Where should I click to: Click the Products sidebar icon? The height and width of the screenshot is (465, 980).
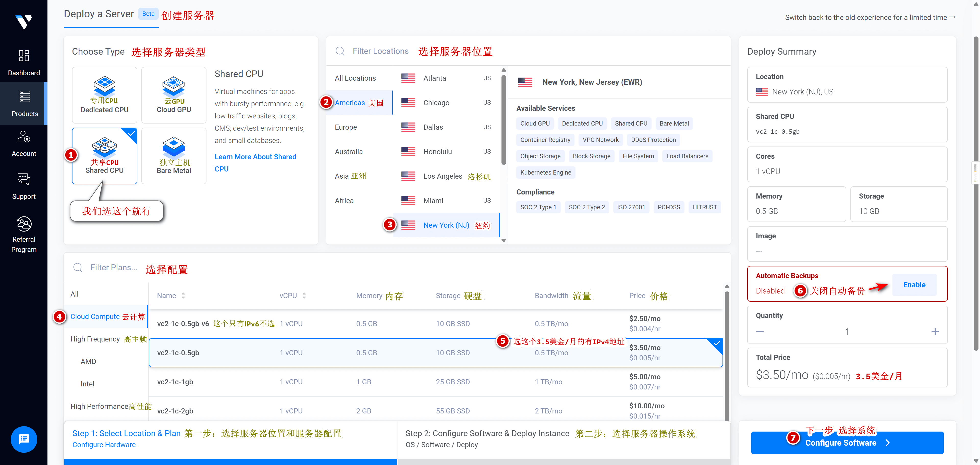point(24,97)
